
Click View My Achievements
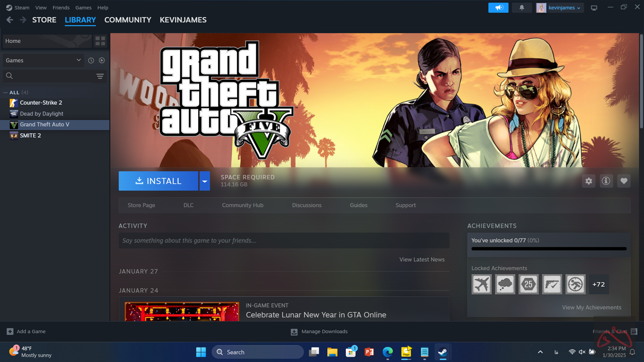pos(592,307)
